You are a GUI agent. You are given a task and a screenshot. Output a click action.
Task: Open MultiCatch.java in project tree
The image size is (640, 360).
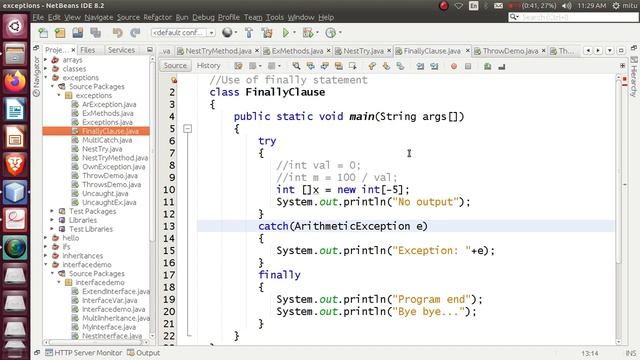pos(107,140)
